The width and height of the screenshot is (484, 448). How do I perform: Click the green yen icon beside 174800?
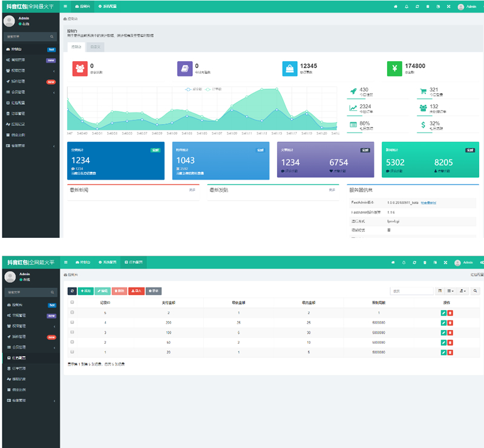point(394,69)
